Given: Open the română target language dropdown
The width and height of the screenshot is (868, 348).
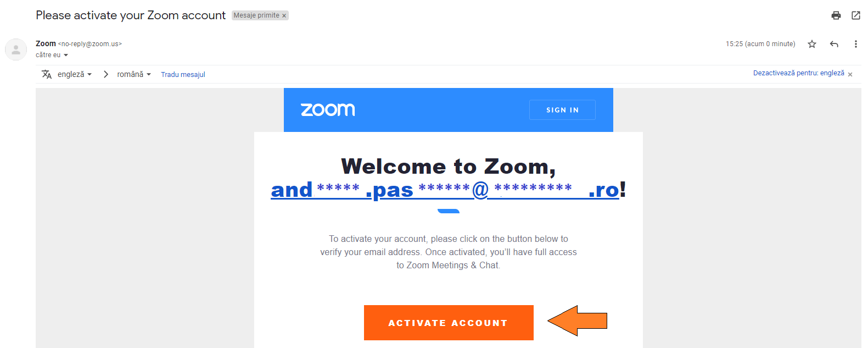Looking at the screenshot, I should click(133, 74).
